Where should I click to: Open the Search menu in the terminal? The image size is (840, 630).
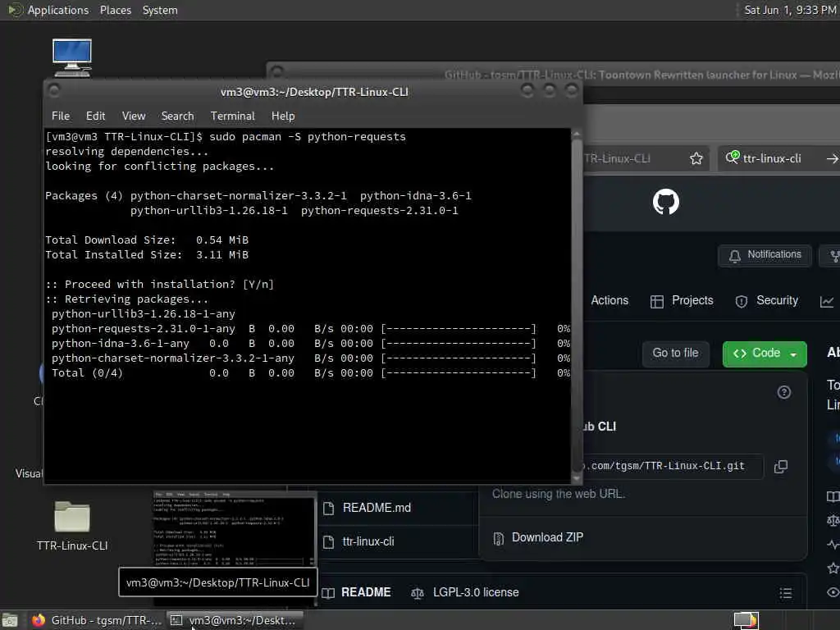pos(177,116)
